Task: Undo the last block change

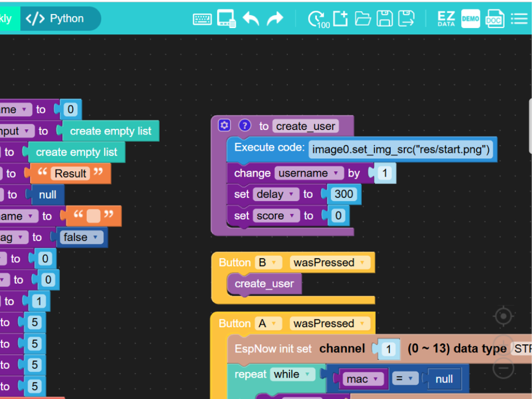Action: point(251,18)
